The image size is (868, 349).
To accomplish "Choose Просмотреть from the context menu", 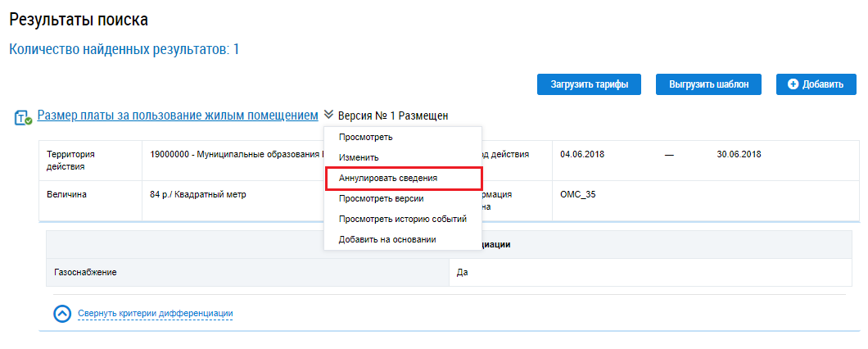I will [x=365, y=137].
